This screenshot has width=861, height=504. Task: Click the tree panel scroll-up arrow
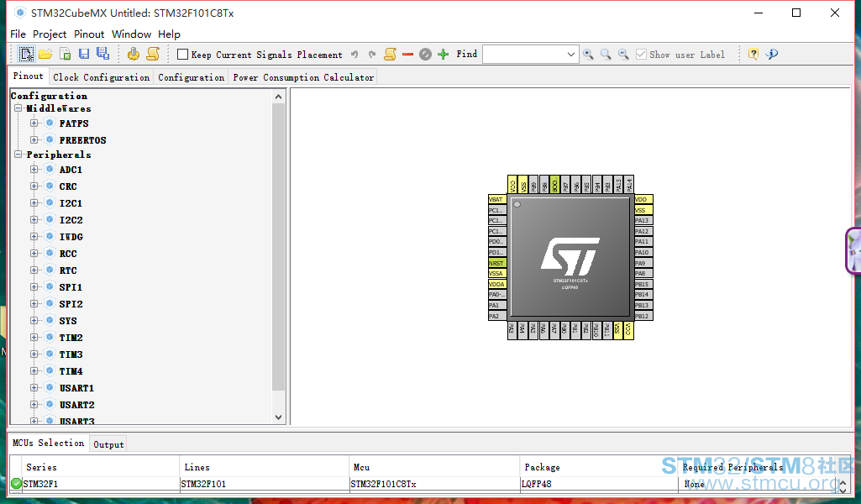(x=278, y=97)
